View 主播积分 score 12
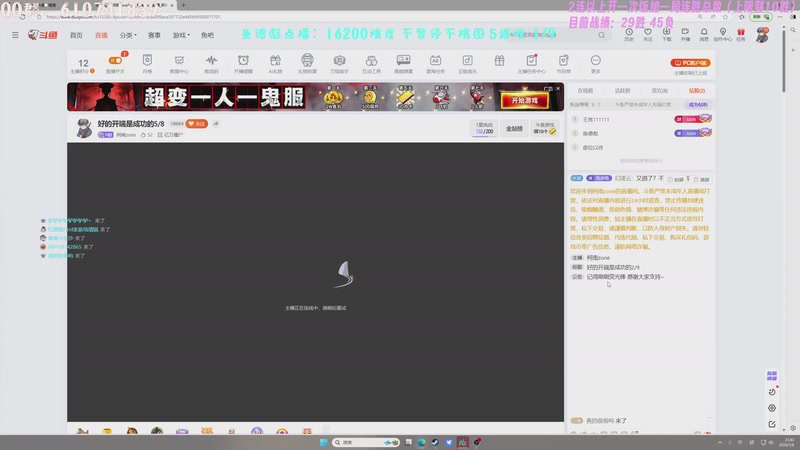Viewport: 800px width, 450px height. (83, 65)
